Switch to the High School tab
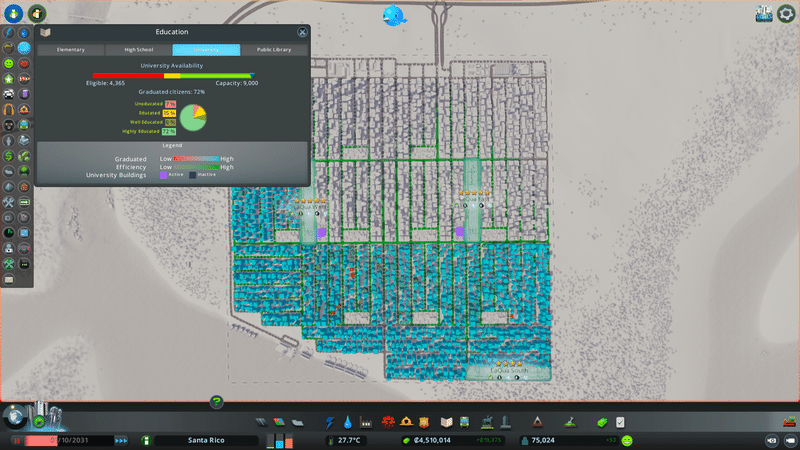Screen dimensions: 800x450 (139, 49)
